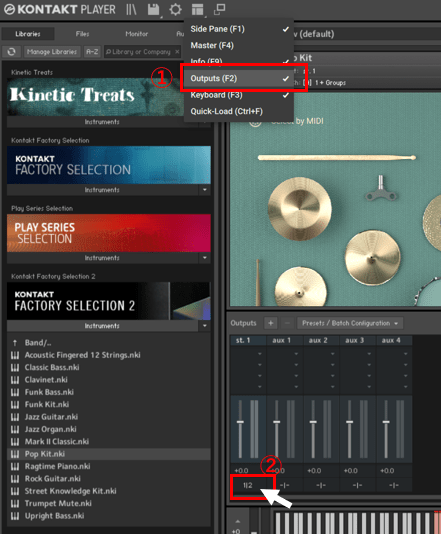Open dropdown arrow of Kontakt Factory Selection
This screenshot has height=534, width=441.
[205, 190]
